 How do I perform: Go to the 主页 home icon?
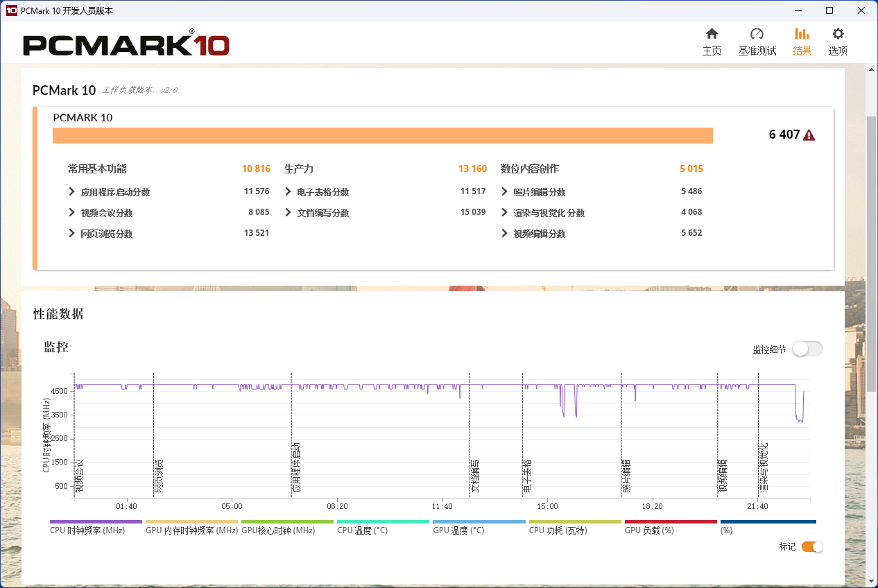pos(712,34)
